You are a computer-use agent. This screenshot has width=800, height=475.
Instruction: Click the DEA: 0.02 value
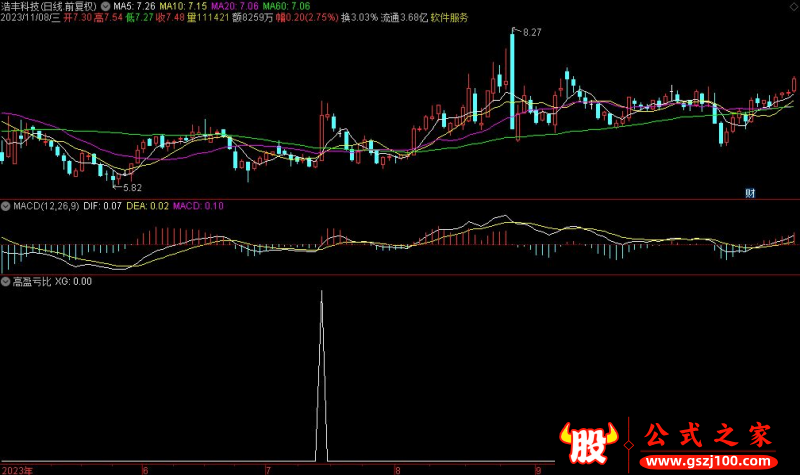click(147, 206)
